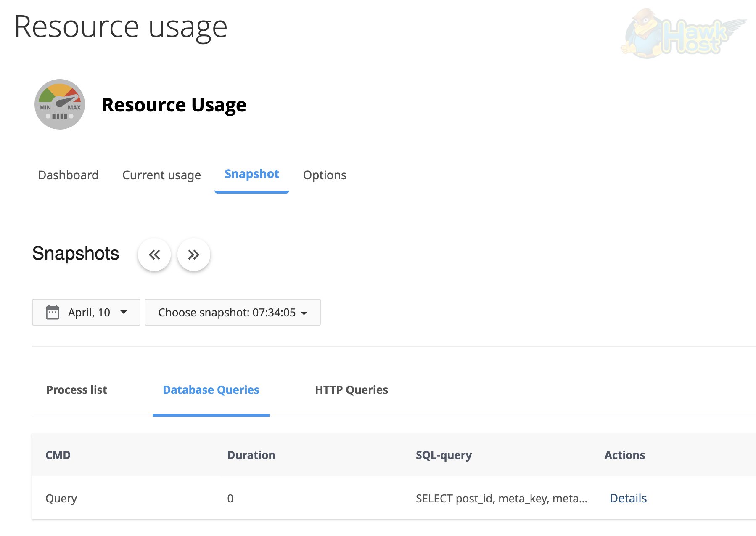Click the Details link for the SQL query
Screen dimensions: 756x536
(x=628, y=498)
